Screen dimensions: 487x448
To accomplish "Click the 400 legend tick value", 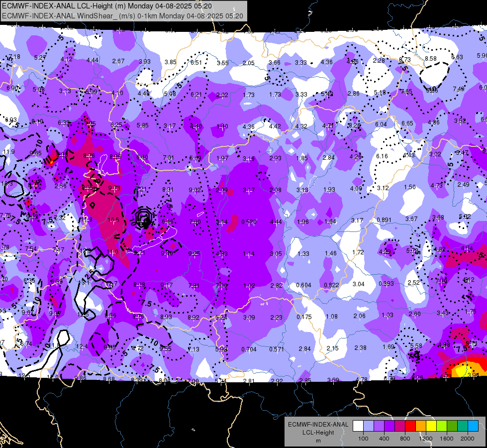I will coord(384,439).
